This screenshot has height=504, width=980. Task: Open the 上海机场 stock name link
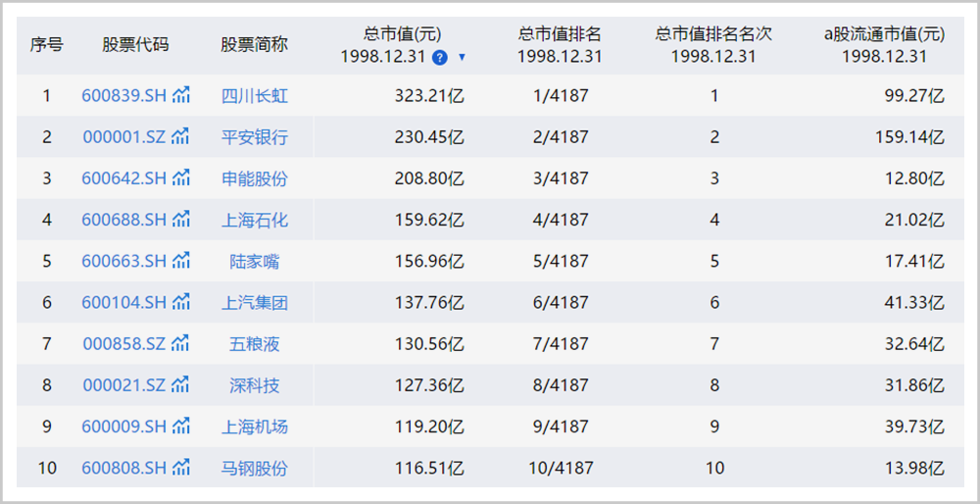255,426
